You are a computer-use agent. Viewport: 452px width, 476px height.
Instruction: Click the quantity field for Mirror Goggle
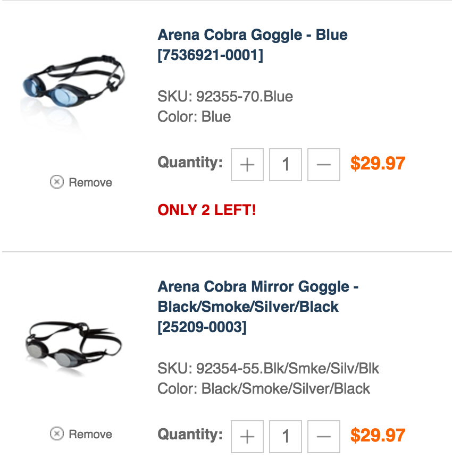click(286, 437)
